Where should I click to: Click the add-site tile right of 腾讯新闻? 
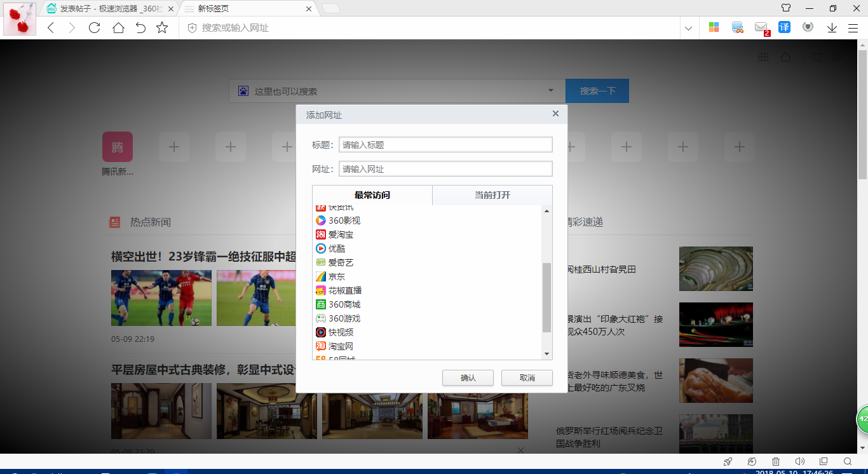pyautogui.click(x=174, y=147)
